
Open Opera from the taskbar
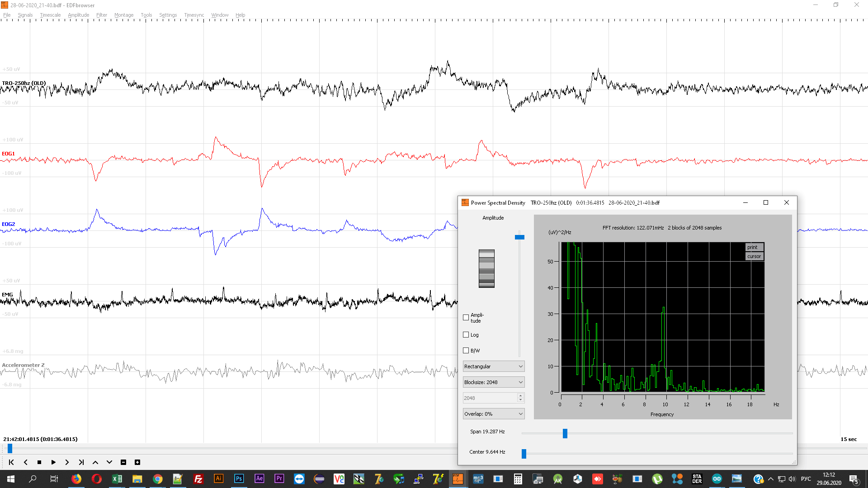point(97,479)
